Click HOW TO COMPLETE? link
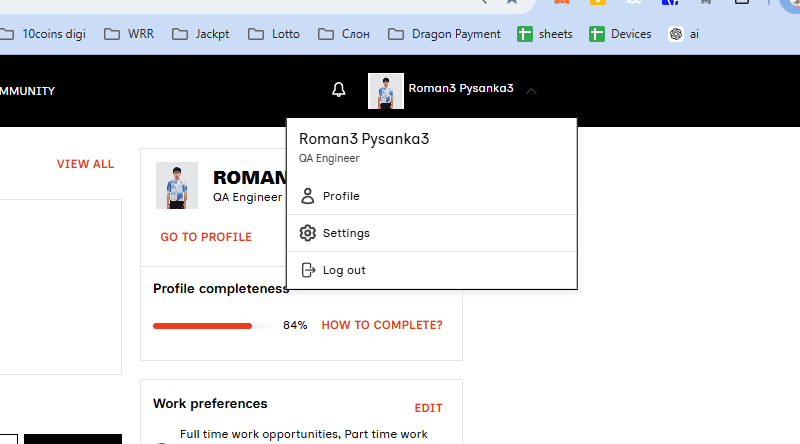Image resolution: width=800 pixels, height=444 pixels. (x=382, y=325)
